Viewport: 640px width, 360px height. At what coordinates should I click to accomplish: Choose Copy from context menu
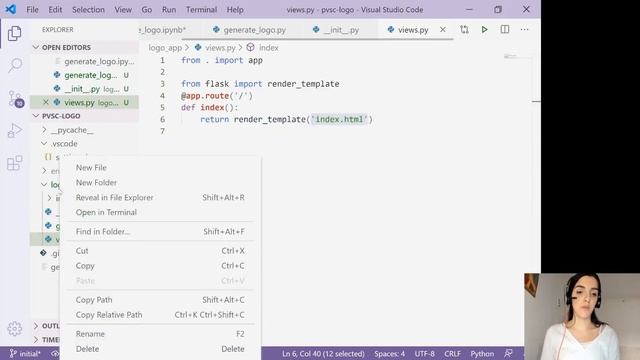160,266
